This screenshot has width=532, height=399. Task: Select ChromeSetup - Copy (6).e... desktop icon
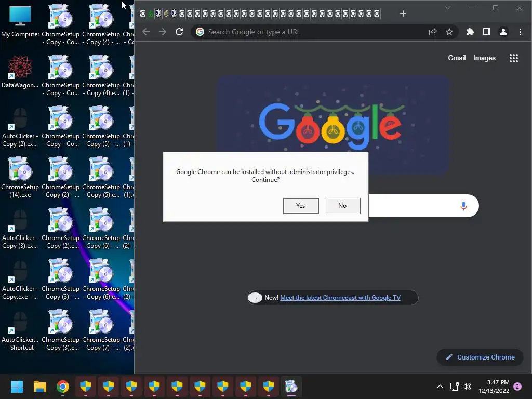[x=101, y=280]
